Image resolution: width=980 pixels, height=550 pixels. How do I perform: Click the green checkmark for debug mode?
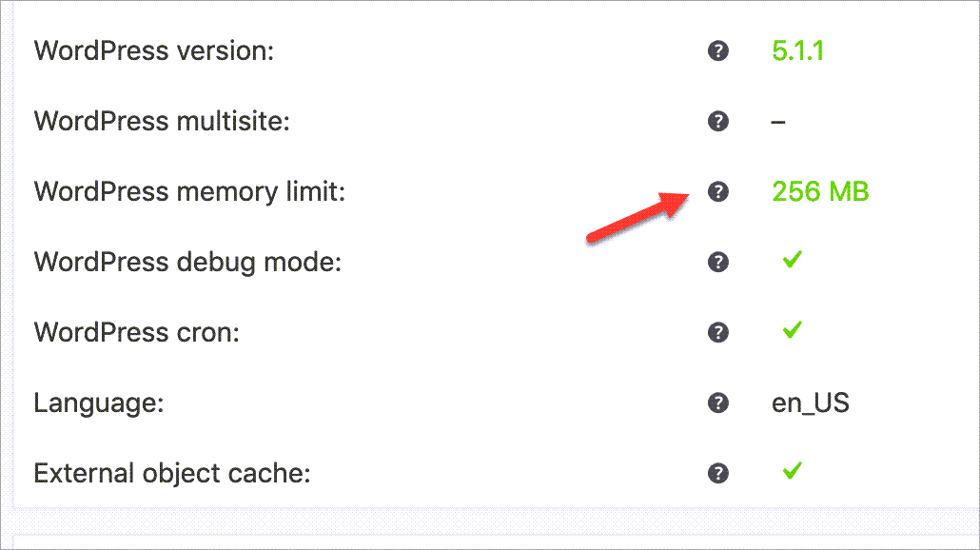click(792, 260)
